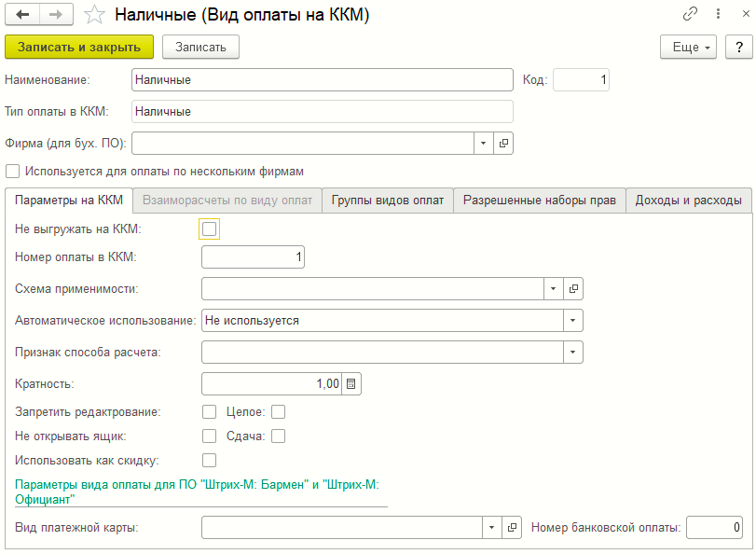This screenshot has height=554, width=756.
Task: Open calculator for Кратность field
Action: [351, 383]
